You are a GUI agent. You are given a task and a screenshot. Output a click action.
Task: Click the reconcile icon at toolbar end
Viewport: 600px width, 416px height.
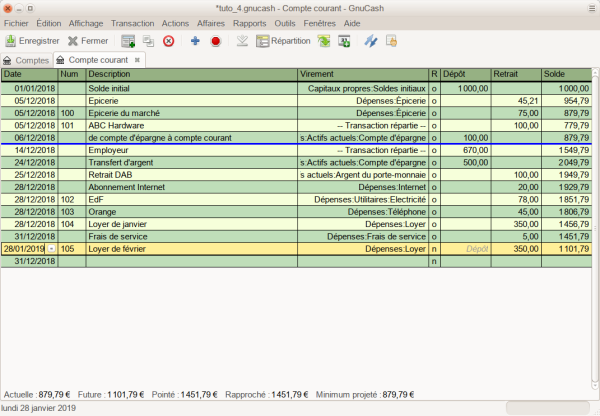(x=392, y=41)
